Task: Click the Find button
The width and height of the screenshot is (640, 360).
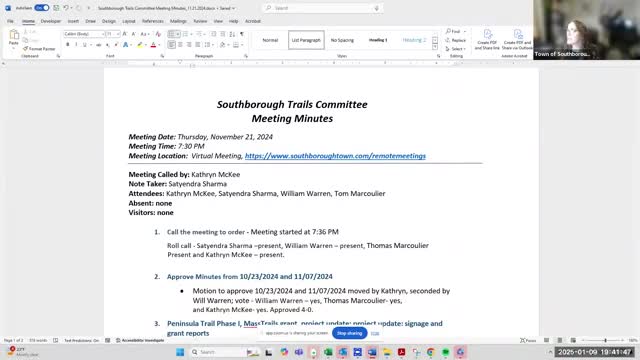Action: [x=453, y=31]
